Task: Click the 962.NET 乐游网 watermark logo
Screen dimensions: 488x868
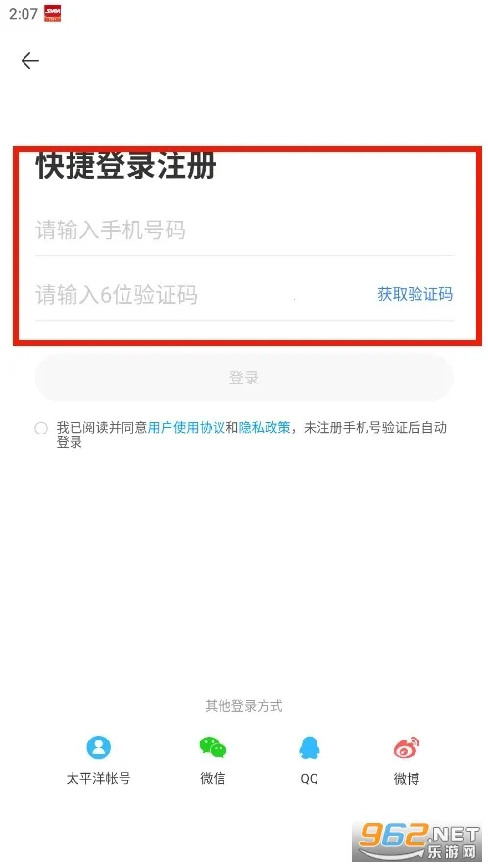Action: tap(418, 841)
